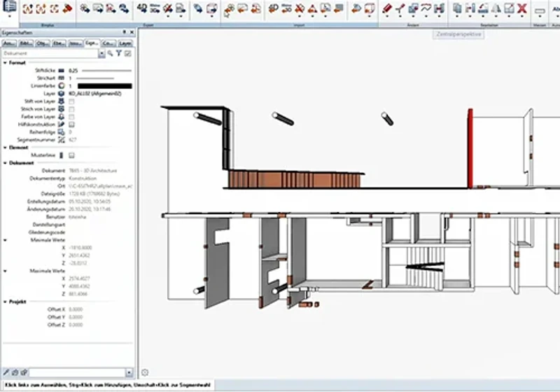This screenshot has width=560, height=392.
Task: Click the Strichart line style preview
Action: (x=95, y=78)
